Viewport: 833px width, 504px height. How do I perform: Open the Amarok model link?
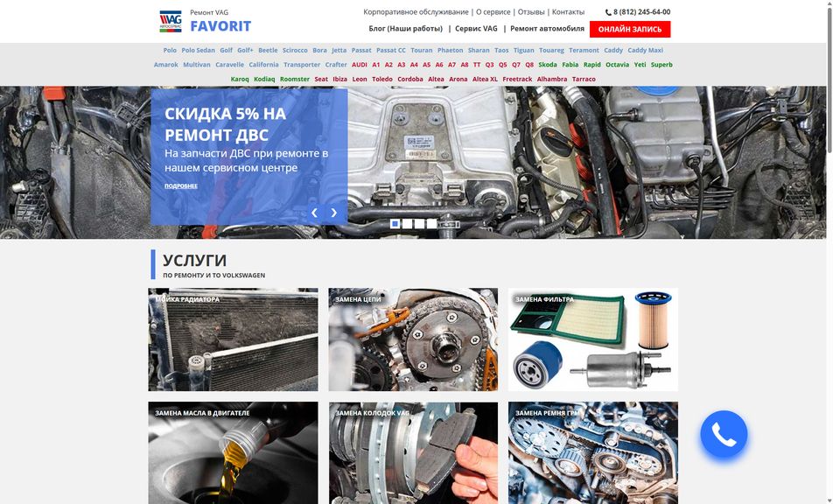165,65
